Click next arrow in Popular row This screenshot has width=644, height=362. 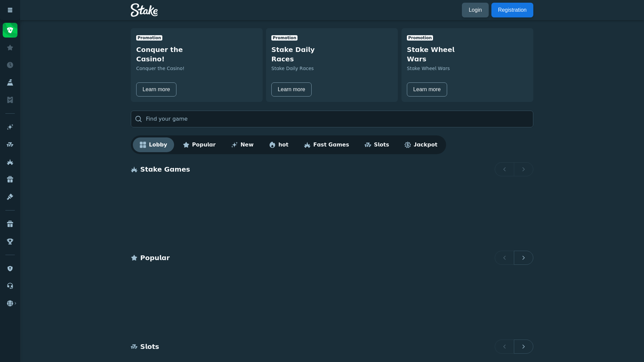pyautogui.click(x=524, y=258)
